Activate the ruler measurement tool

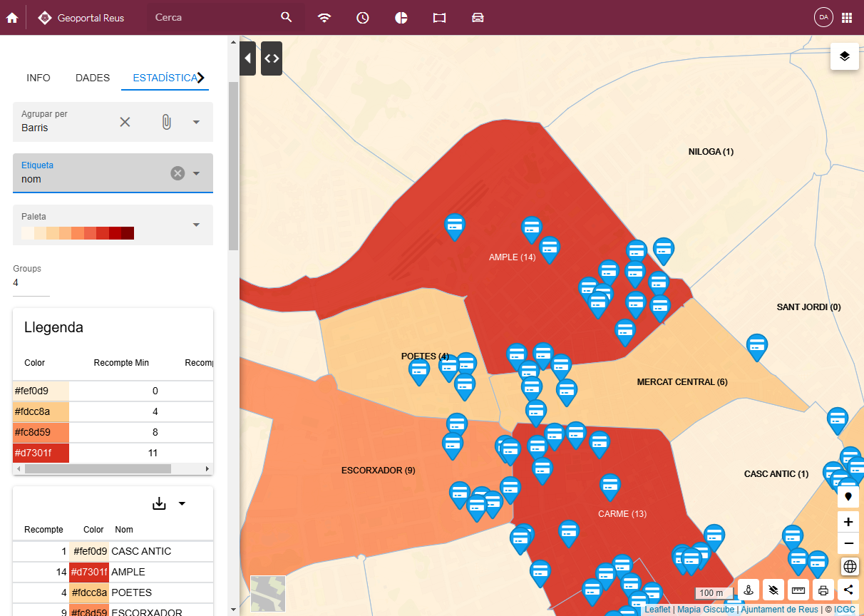pyautogui.click(x=798, y=590)
